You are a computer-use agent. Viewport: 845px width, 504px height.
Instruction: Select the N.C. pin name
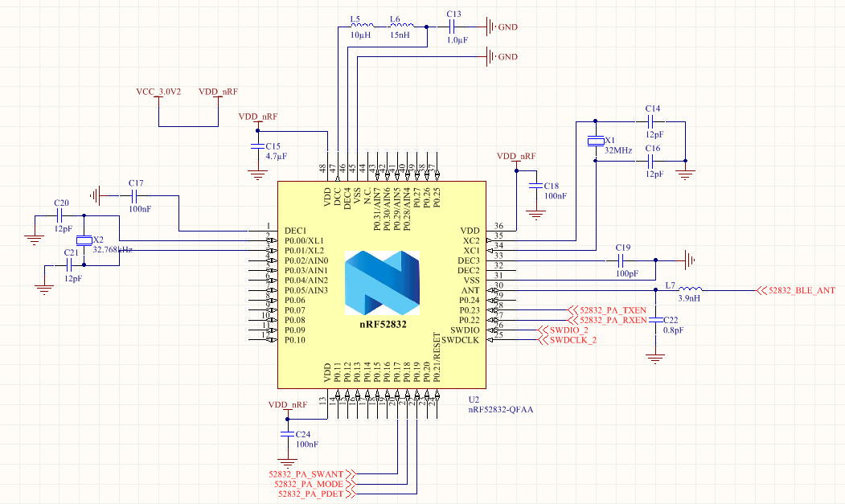coord(367,195)
